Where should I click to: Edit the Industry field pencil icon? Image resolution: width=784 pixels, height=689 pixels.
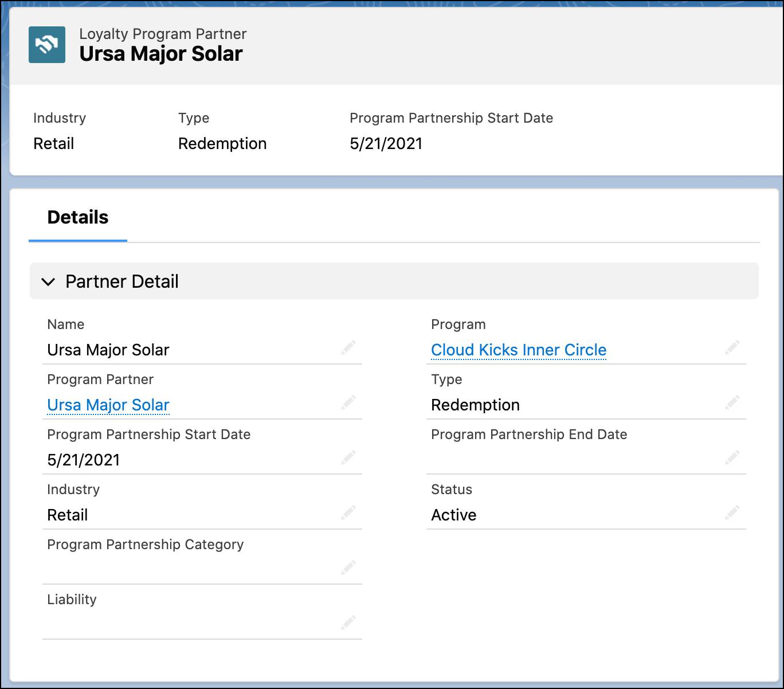pyautogui.click(x=348, y=512)
